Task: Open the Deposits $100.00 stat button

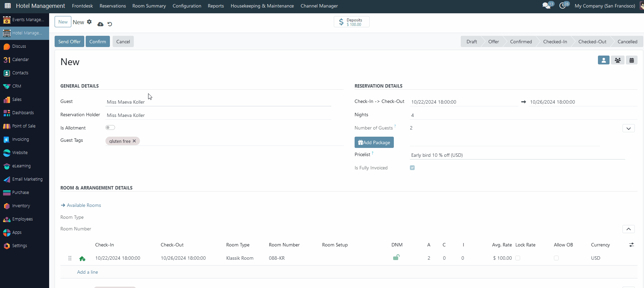Action: pyautogui.click(x=352, y=22)
